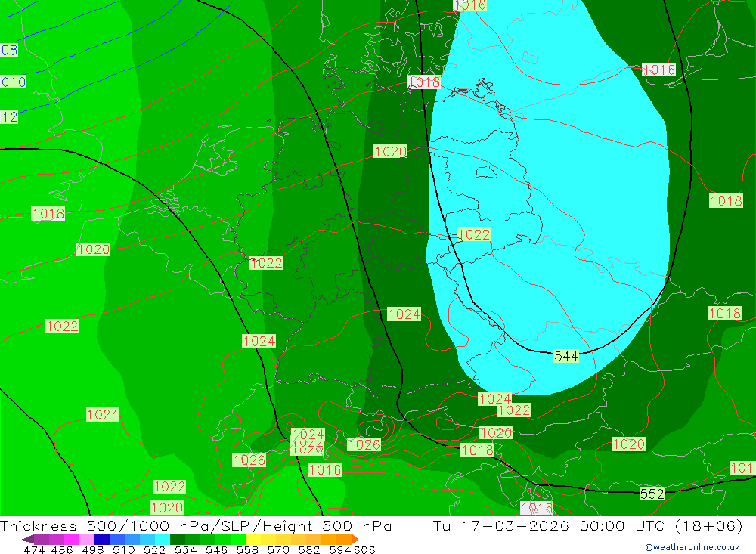Click the legend value 594
The width and height of the screenshot is (756, 554).
[340, 549]
